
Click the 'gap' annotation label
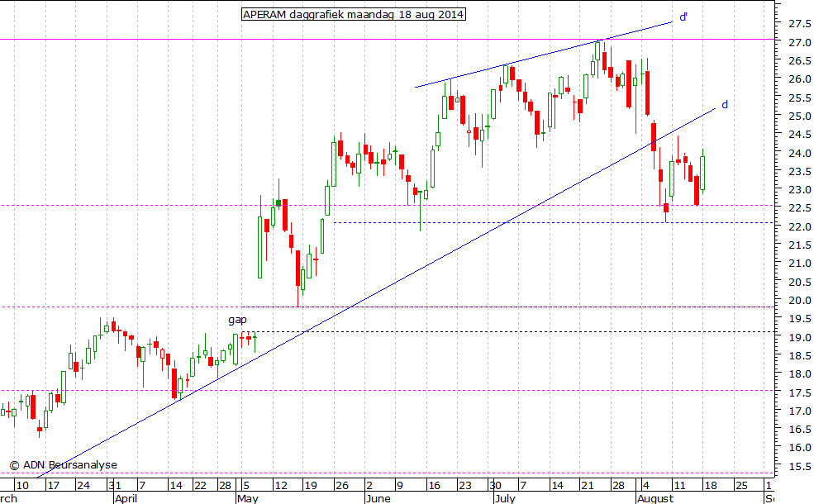click(237, 320)
